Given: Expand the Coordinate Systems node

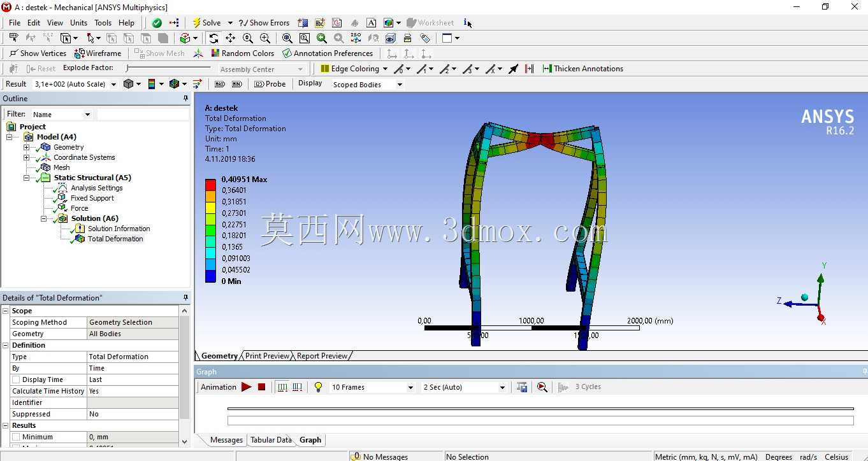Looking at the screenshot, I should (26, 157).
